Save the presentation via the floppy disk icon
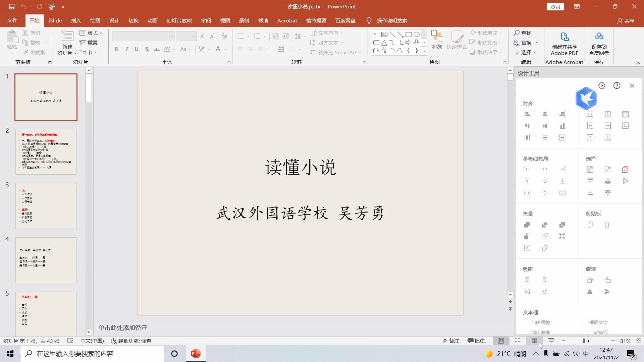The image size is (644, 362). coord(12,6)
